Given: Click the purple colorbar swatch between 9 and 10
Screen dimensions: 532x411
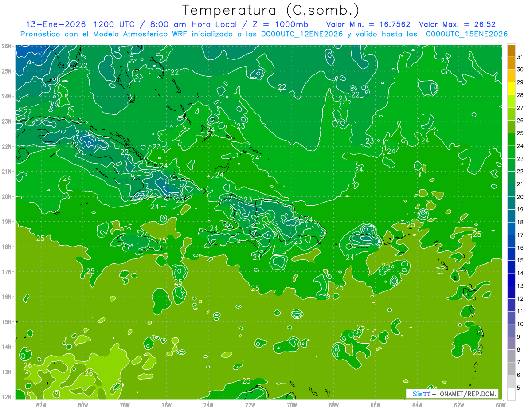Looking at the screenshot, I should point(511,330).
